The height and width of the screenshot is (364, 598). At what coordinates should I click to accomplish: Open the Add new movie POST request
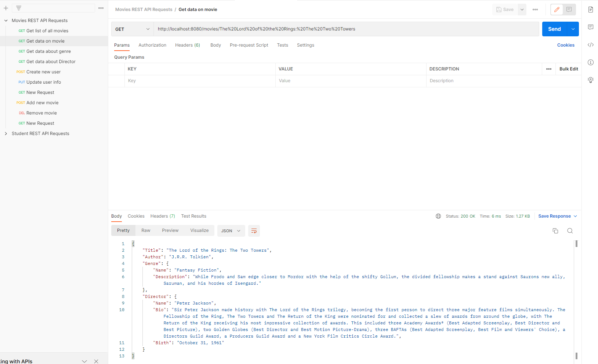pyautogui.click(x=54, y=103)
